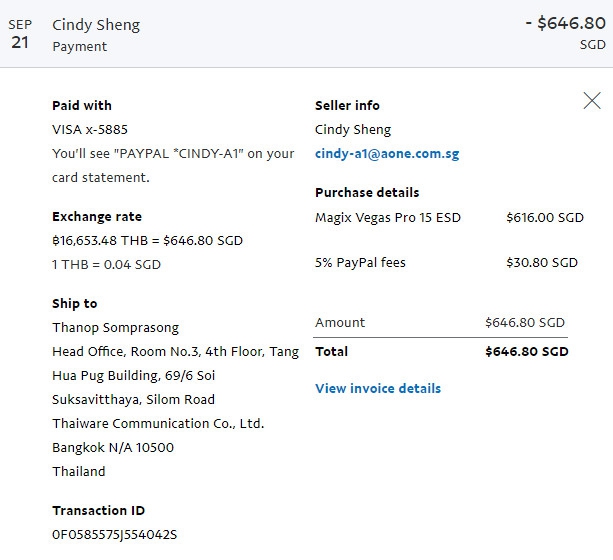Close the transaction details panel
Image resolution: width=613 pixels, height=560 pixels.
[592, 100]
